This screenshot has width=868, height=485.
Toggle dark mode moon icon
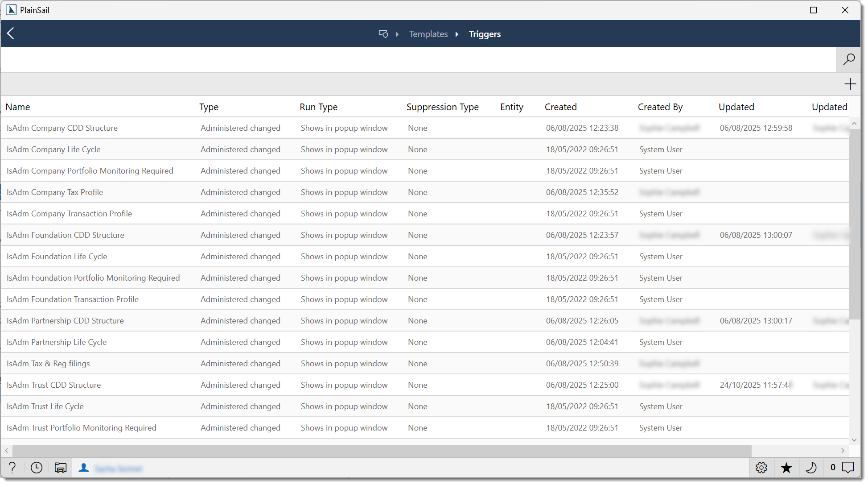coord(810,467)
